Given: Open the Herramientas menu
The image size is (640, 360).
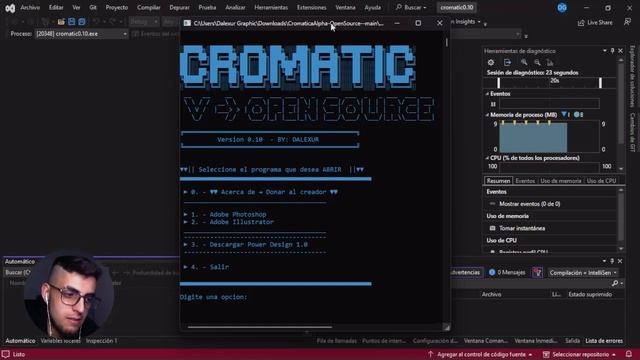Looking at the screenshot, I should (271, 8).
